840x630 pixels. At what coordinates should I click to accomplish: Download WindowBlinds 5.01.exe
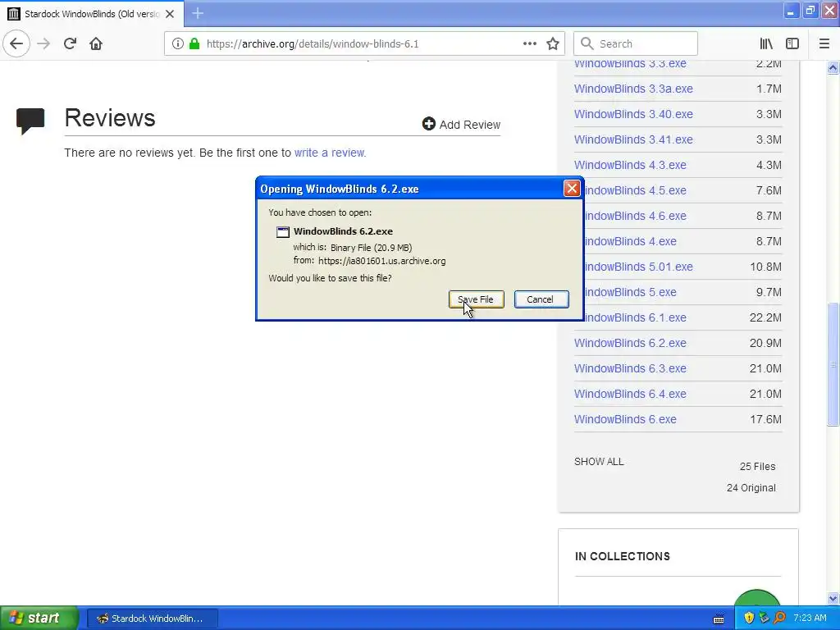coord(638,267)
